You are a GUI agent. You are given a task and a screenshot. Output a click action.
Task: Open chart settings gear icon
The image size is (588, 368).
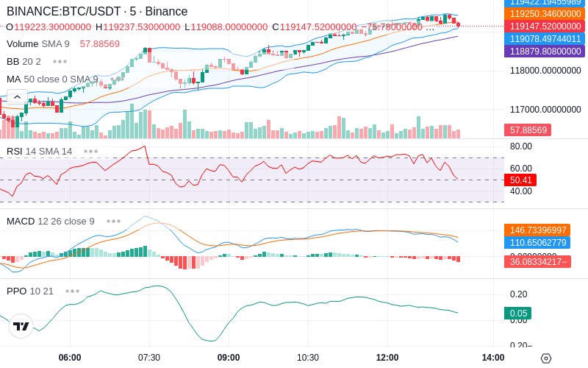(x=546, y=358)
